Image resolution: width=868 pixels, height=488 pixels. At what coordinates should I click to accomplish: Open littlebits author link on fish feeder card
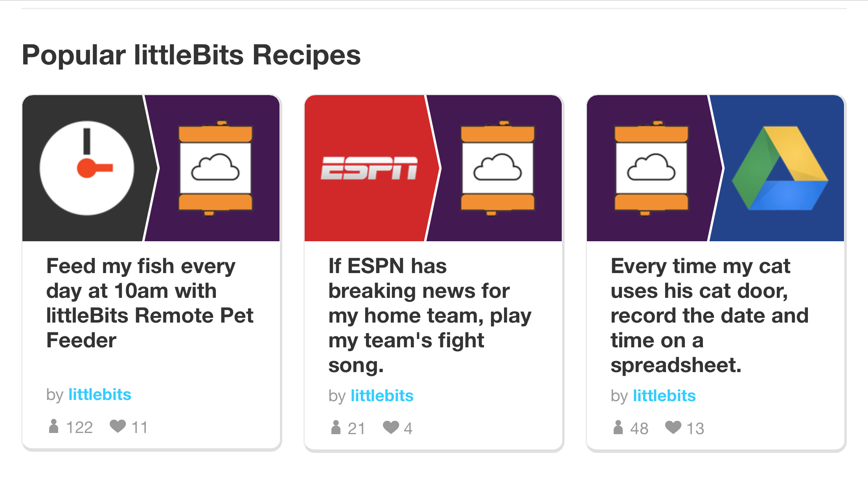click(x=100, y=394)
